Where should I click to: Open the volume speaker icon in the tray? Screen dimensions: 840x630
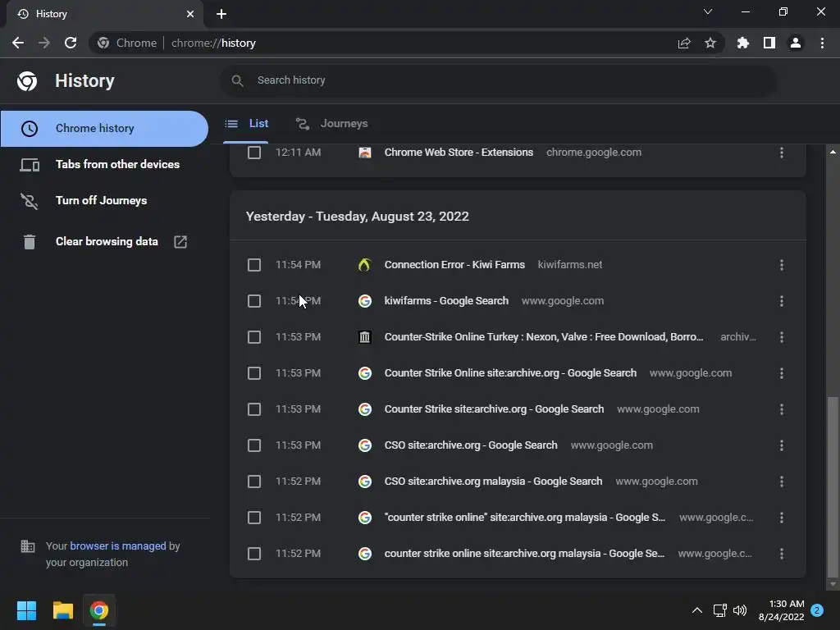(740, 610)
